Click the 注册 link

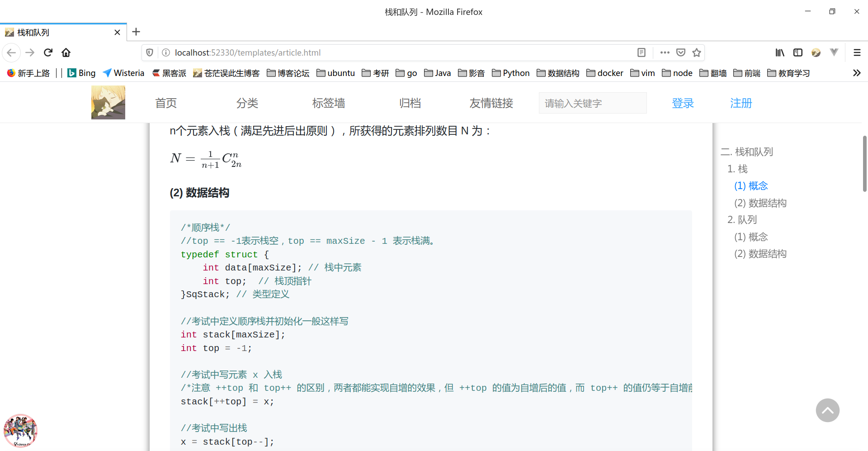click(741, 103)
